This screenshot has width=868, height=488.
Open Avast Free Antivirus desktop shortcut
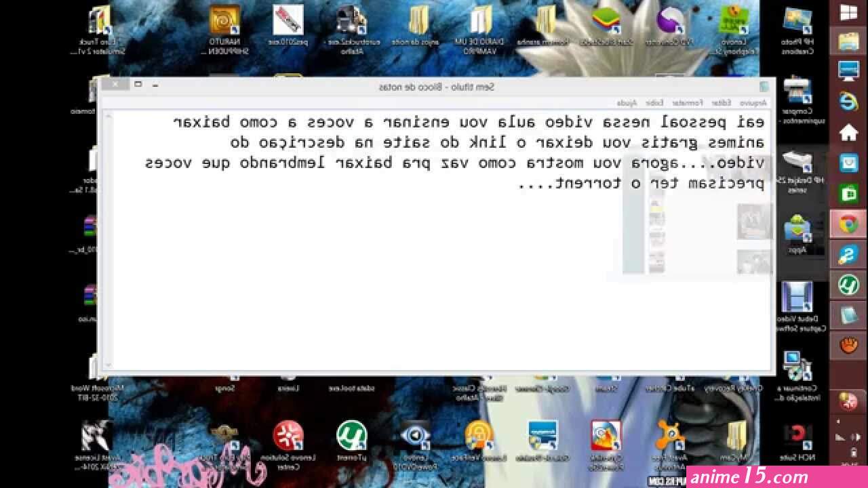tap(670, 445)
